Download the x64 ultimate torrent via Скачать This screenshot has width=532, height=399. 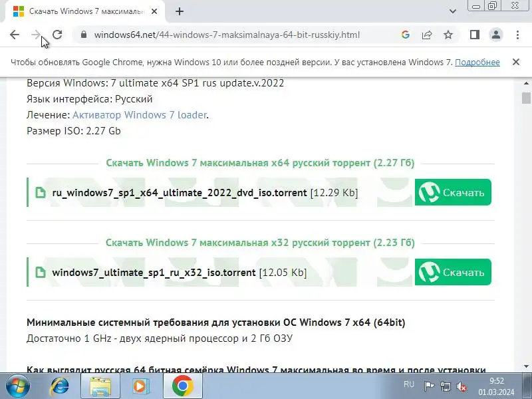tap(453, 192)
